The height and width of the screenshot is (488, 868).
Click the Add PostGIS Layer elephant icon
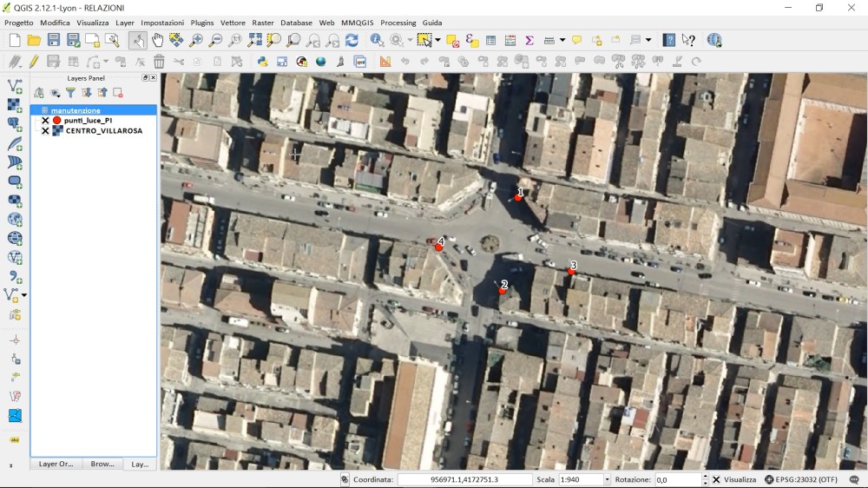pyautogui.click(x=15, y=124)
